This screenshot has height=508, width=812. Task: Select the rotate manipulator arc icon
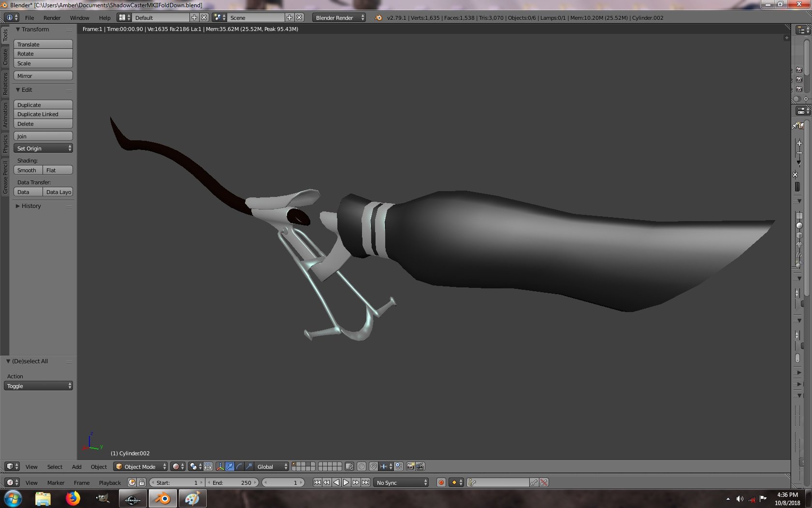[x=239, y=466]
